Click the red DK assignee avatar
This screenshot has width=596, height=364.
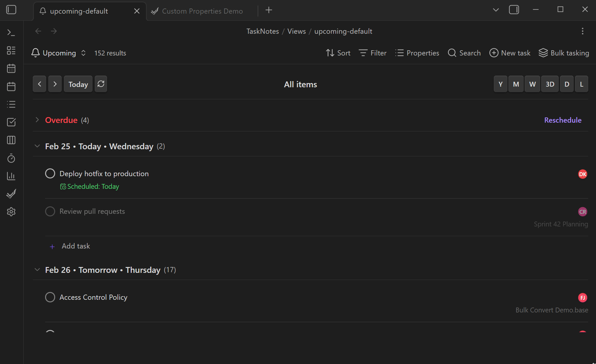(x=582, y=174)
